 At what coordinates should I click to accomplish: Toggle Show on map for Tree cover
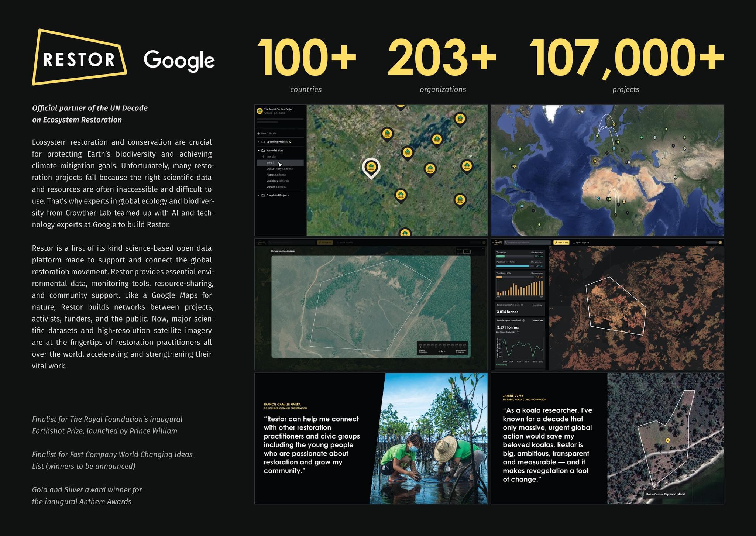(537, 252)
